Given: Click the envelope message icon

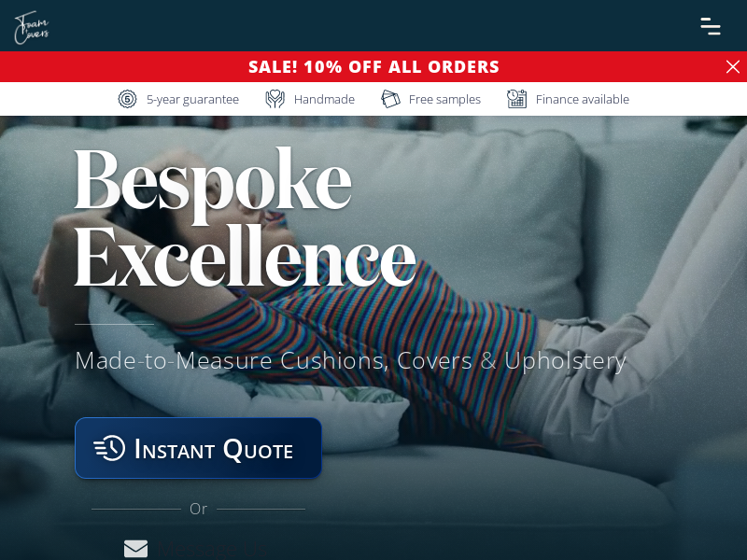Looking at the screenshot, I should click(x=135, y=549).
